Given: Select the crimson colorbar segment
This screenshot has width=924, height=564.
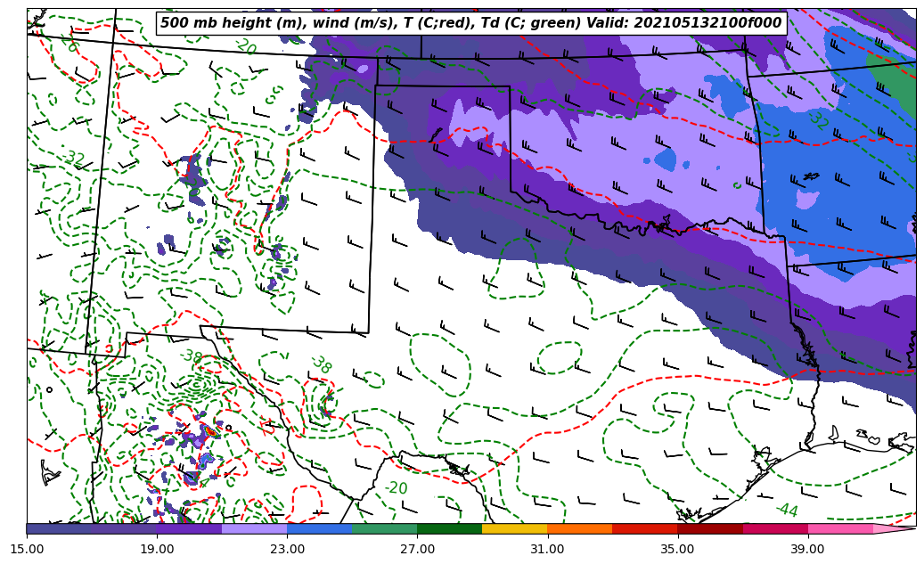Looking at the screenshot, I should click(x=775, y=528).
